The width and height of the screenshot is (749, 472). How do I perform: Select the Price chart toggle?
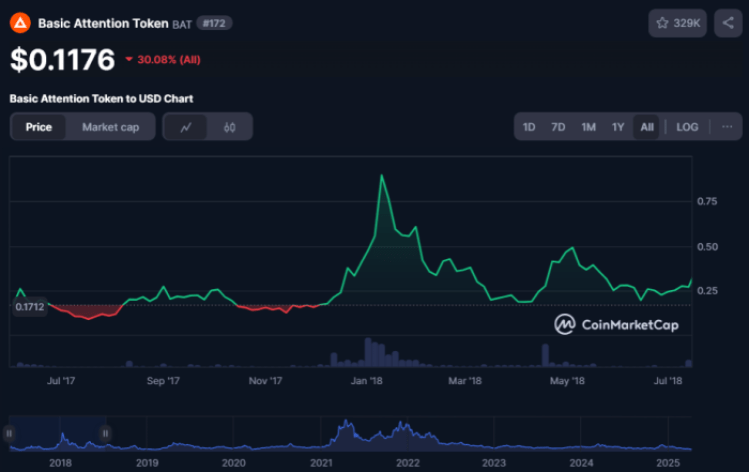pyautogui.click(x=39, y=127)
